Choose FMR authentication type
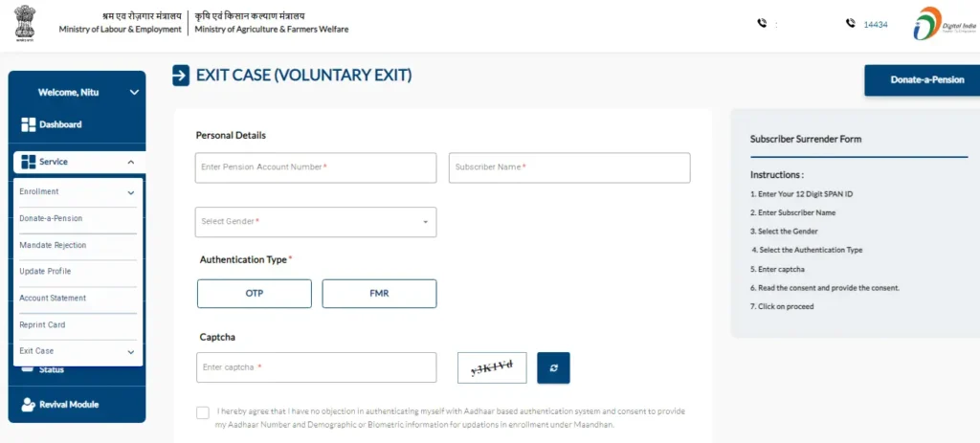980x443 pixels. (379, 294)
